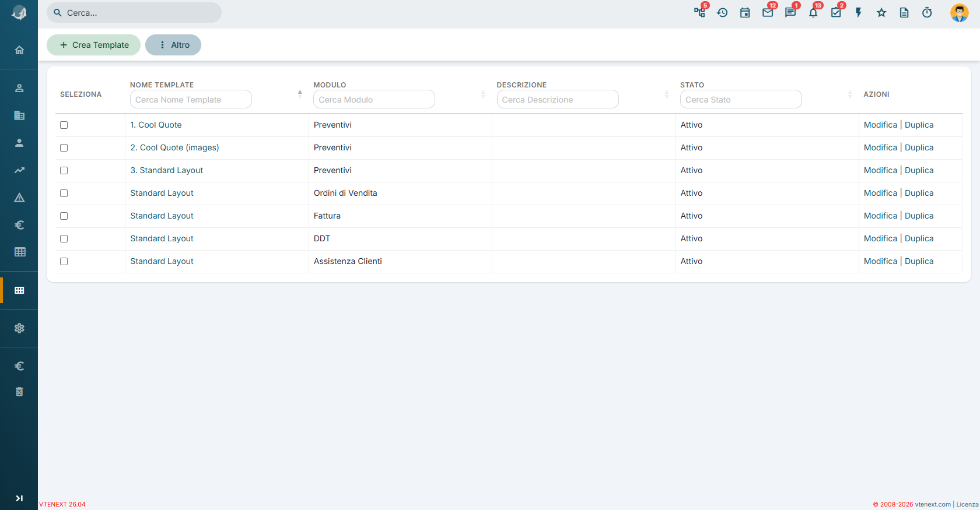The width and height of the screenshot is (980, 510).
Task: Click Duplica for 1. Cool Quote
Action: 919,125
